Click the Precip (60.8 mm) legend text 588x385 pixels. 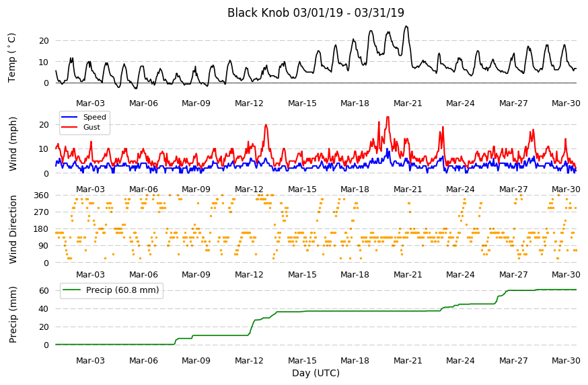[122, 290]
